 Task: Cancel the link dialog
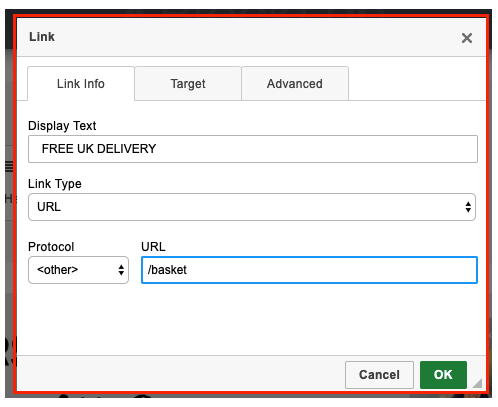tap(379, 375)
